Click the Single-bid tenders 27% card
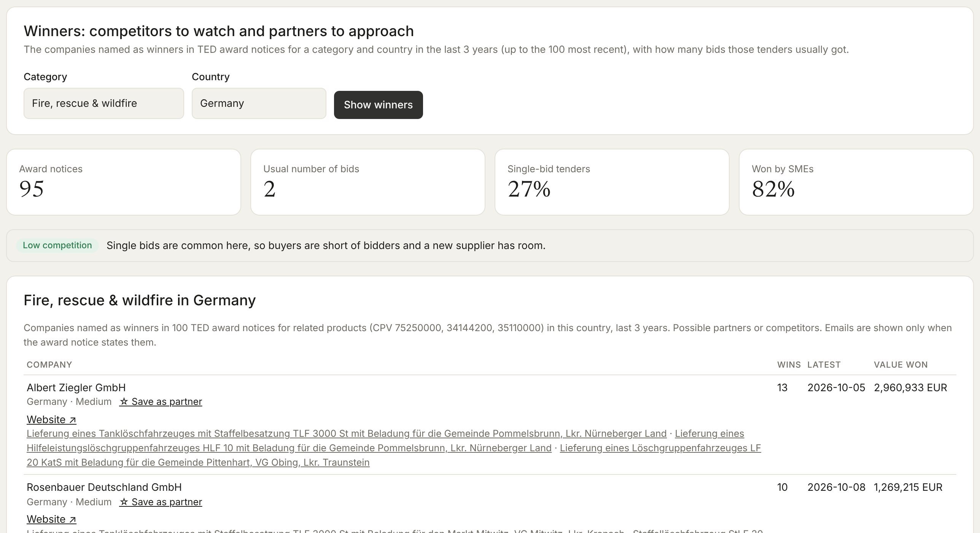This screenshot has width=980, height=533. pyautogui.click(x=612, y=182)
